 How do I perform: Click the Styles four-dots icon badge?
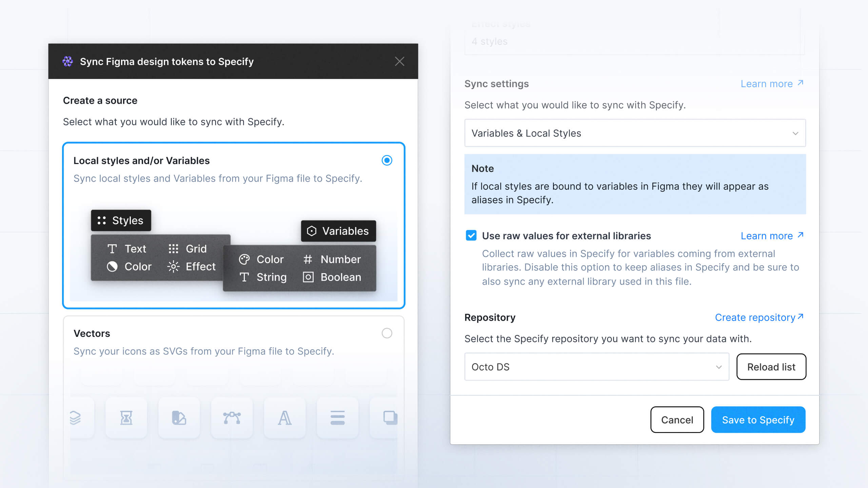pos(102,220)
